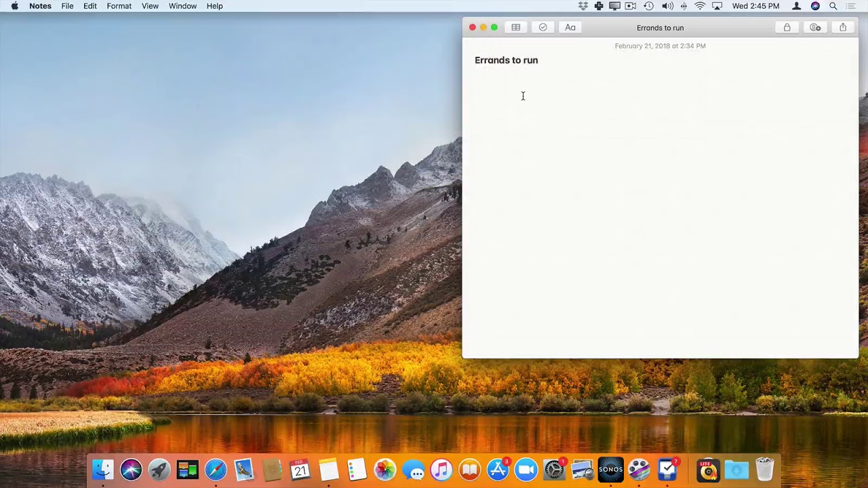This screenshot has height=488, width=868.
Task: Open the lock note padlock menu
Action: pos(787,28)
